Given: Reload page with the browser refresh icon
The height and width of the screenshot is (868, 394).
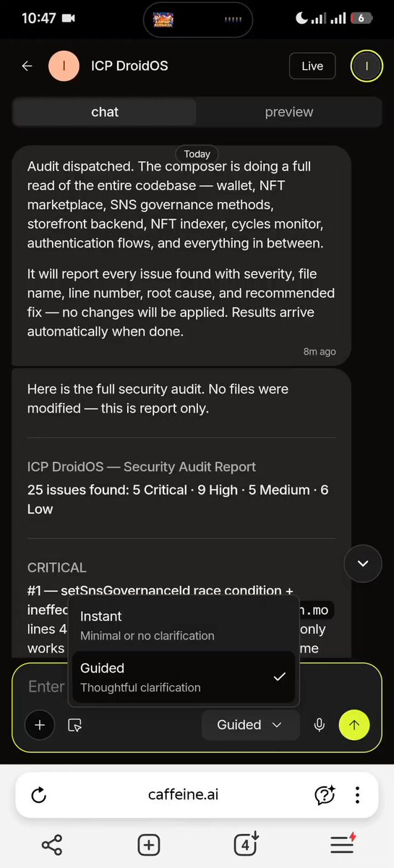Looking at the screenshot, I should [x=39, y=796].
